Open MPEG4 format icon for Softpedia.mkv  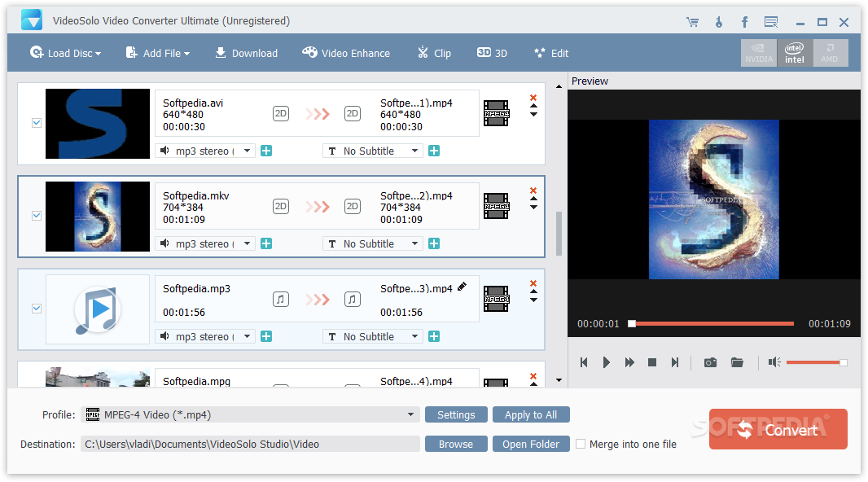(x=496, y=206)
